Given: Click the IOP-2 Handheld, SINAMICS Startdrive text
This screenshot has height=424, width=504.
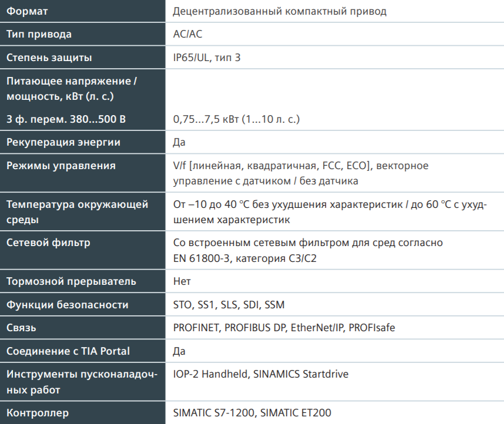Looking at the screenshot, I should pos(261,374).
